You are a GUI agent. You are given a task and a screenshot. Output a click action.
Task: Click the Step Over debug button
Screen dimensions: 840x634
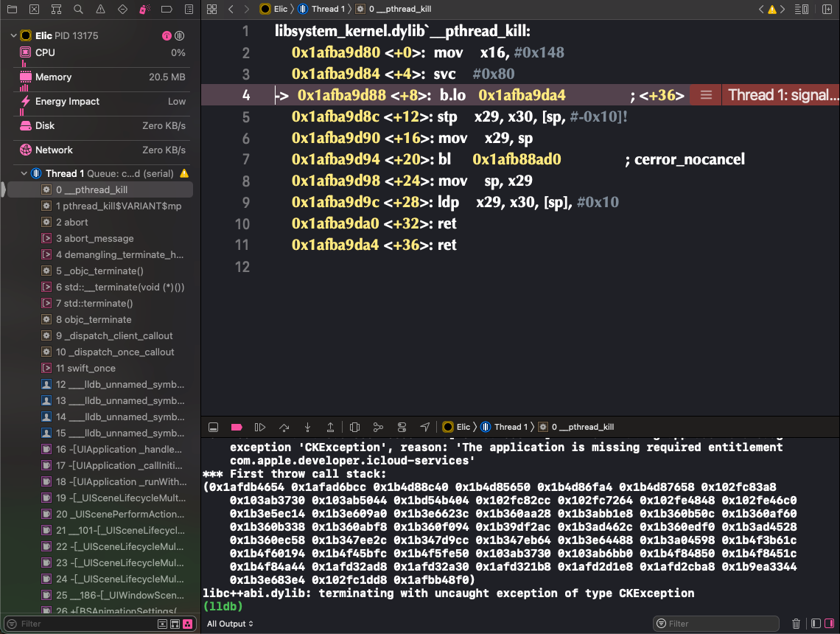click(284, 427)
